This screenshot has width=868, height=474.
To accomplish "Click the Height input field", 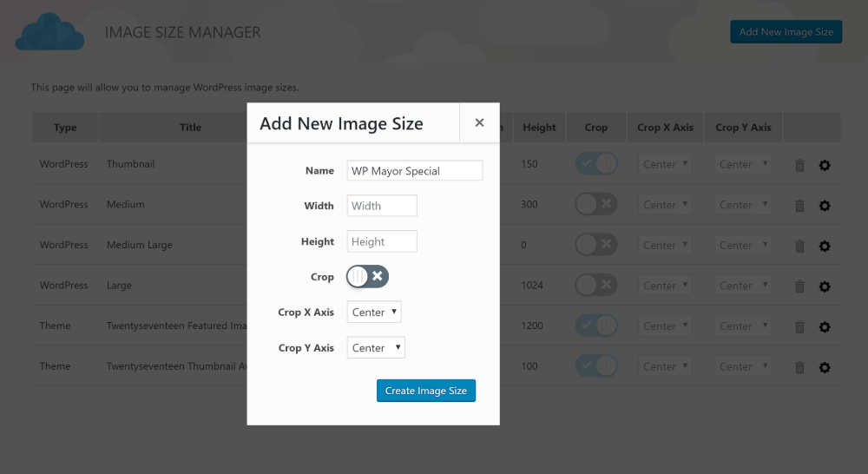I will point(382,241).
